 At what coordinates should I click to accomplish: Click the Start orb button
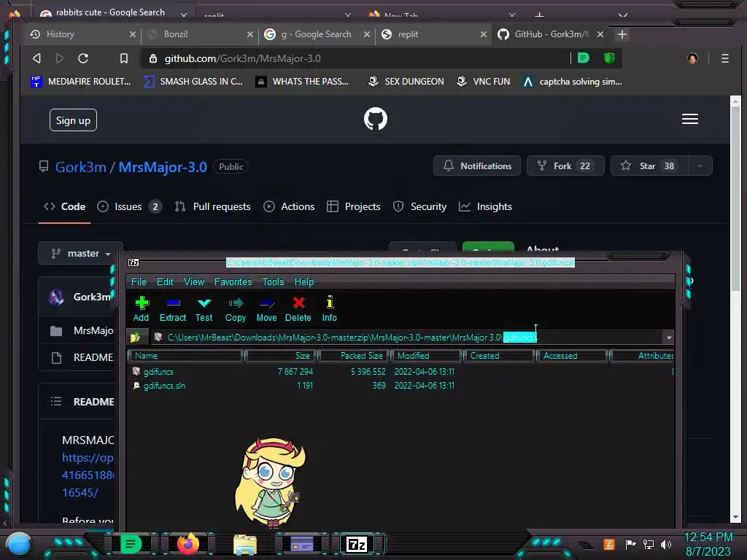18,544
